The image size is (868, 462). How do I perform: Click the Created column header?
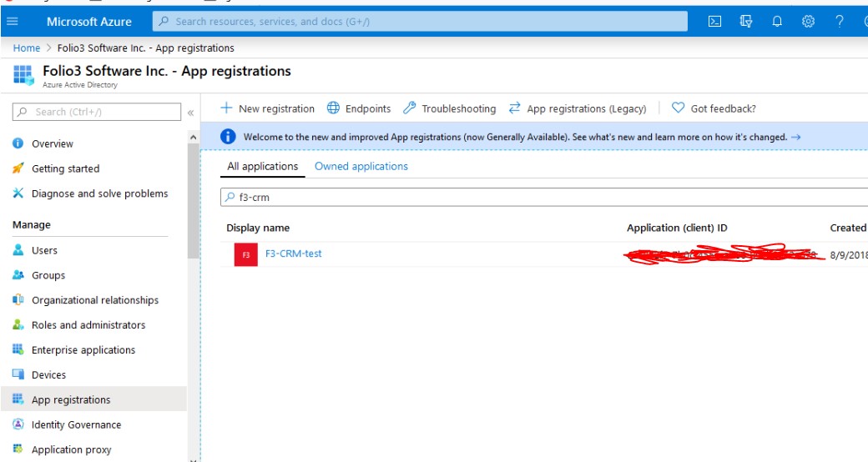click(848, 228)
